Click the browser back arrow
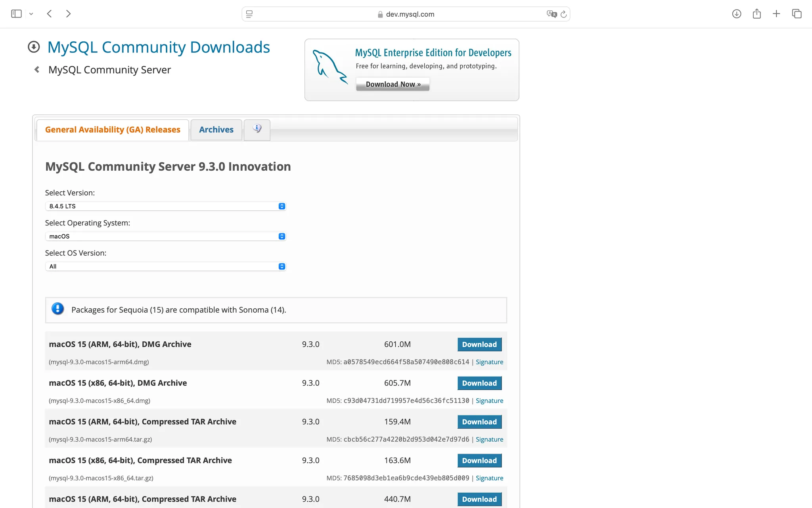 point(50,14)
